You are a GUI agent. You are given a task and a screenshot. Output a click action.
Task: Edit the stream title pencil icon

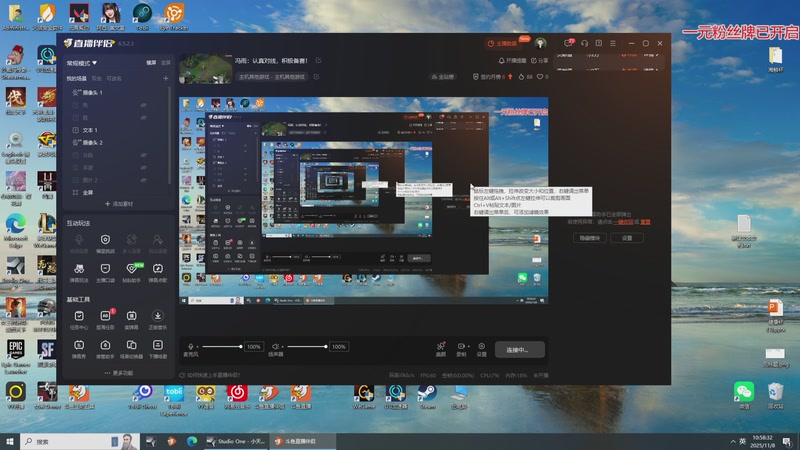[318, 60]
